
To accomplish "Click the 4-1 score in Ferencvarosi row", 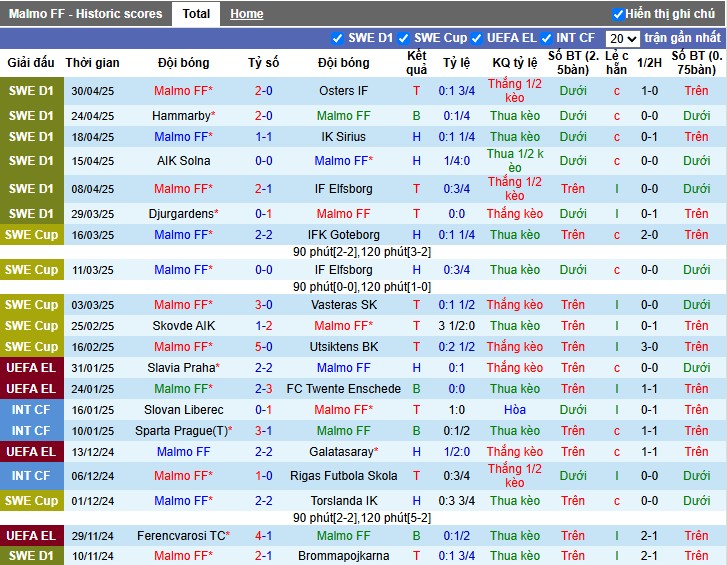I will (x=263, y=536).
